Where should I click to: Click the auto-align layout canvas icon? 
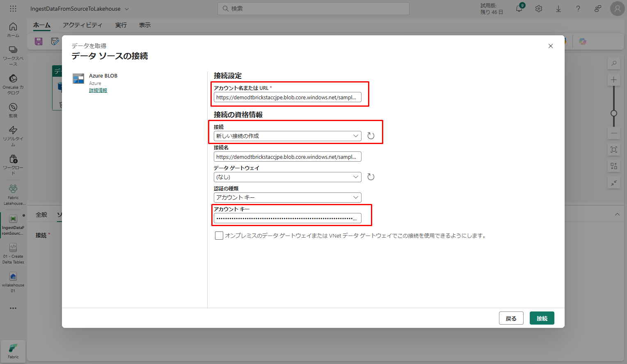pyautogui.click(x=614, y=166)
